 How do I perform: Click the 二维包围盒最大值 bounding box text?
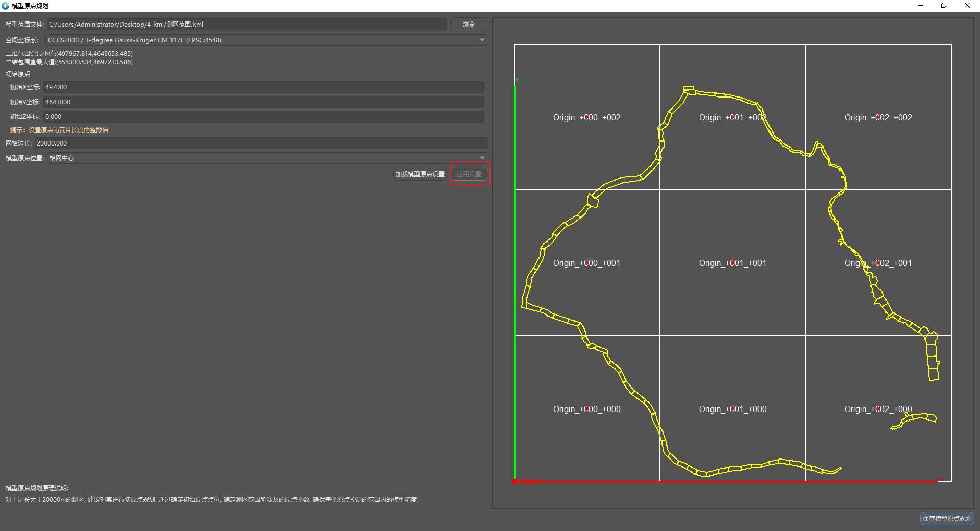tap(69, 62)
